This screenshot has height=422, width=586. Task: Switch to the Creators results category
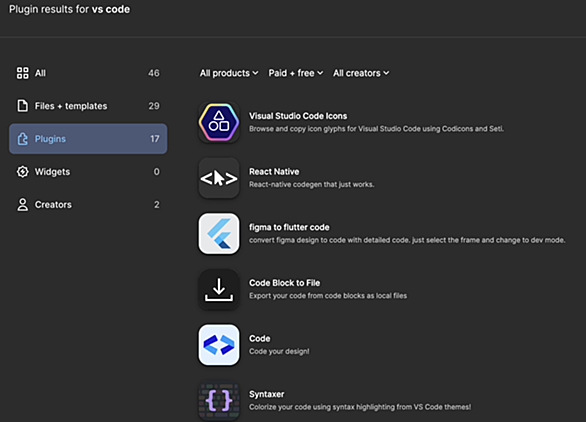(x=88, y=204)
